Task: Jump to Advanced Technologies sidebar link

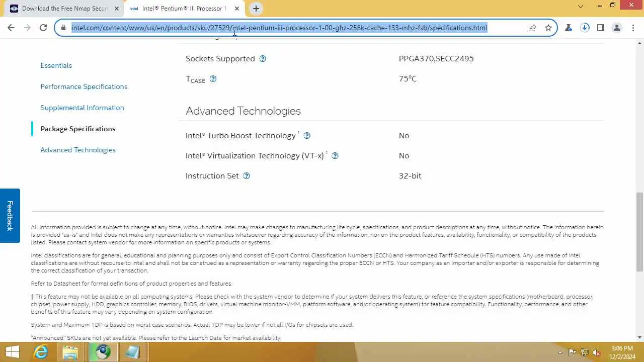Action: (x=78, y=150)
